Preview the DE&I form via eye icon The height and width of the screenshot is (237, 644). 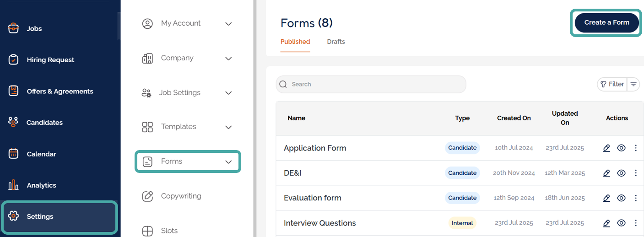click(x=621, y=173)
